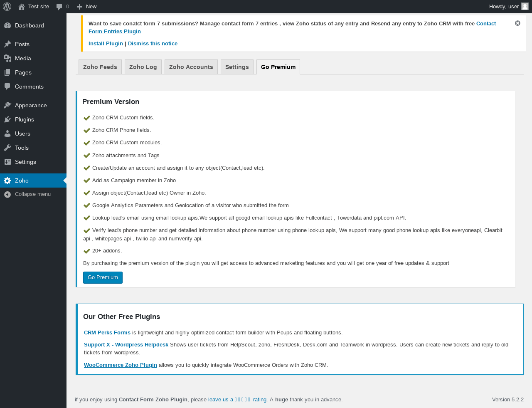Click the Version 5.2.2 footer text

click(508, 399)
